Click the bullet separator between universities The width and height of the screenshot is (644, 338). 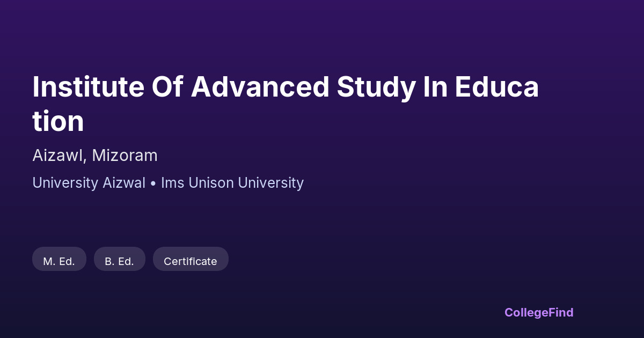point(153,183)
